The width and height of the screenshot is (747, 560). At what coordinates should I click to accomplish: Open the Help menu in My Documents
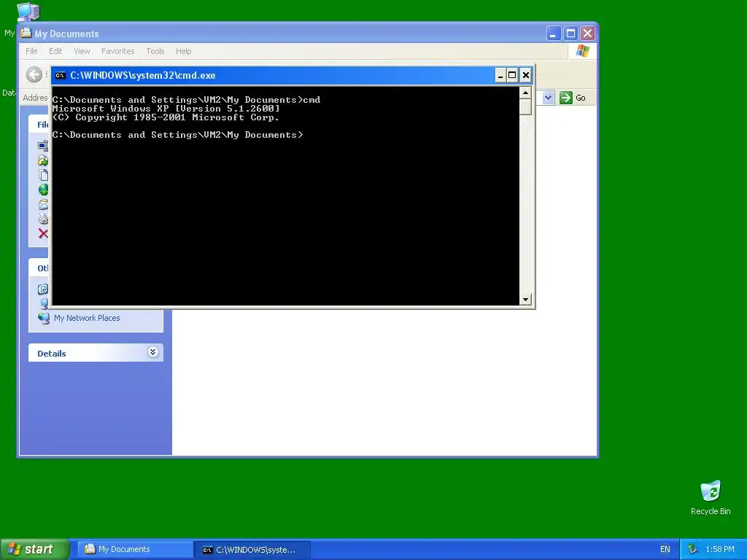pos(183,51)
